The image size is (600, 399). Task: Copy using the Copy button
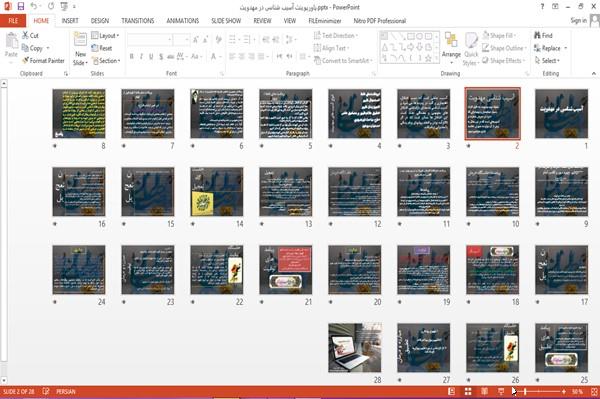pyautogui.click(x=32, y=48)
